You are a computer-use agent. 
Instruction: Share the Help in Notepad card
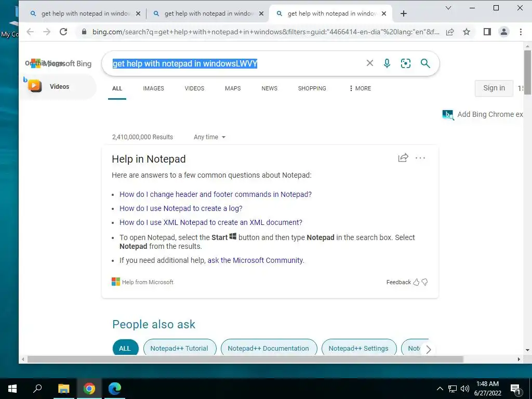[x=403, y=158]
